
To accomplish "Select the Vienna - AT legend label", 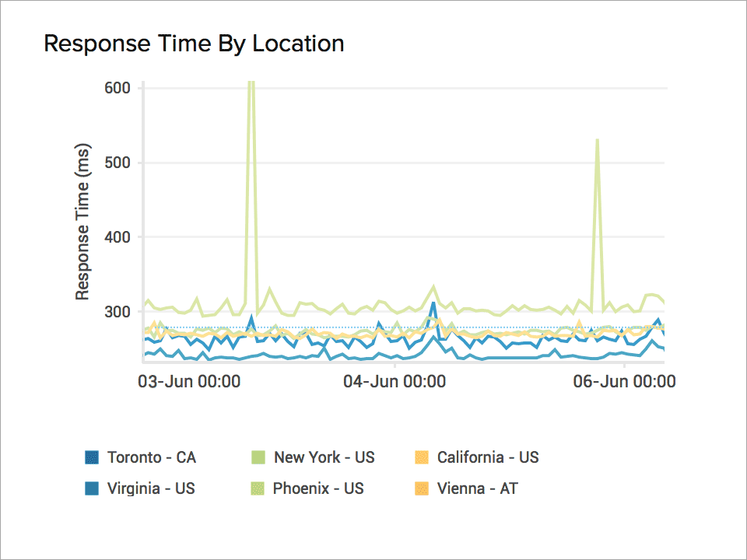I will pos(479,488).
